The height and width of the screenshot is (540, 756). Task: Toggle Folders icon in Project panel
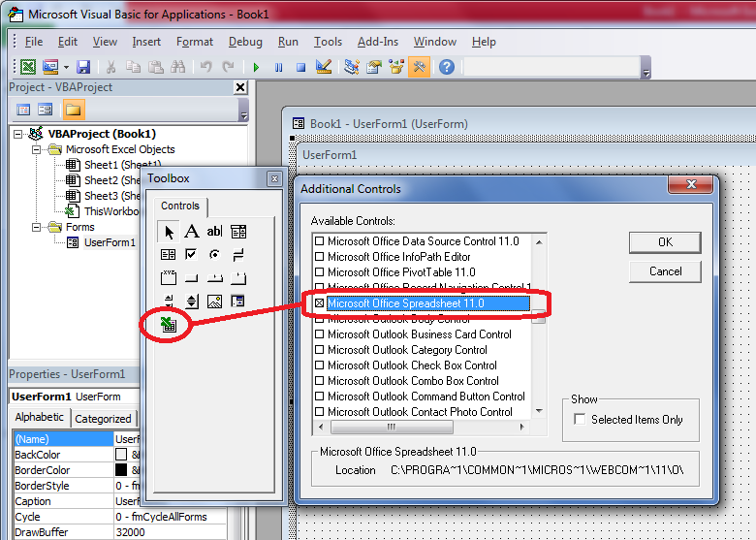(74, 110)
